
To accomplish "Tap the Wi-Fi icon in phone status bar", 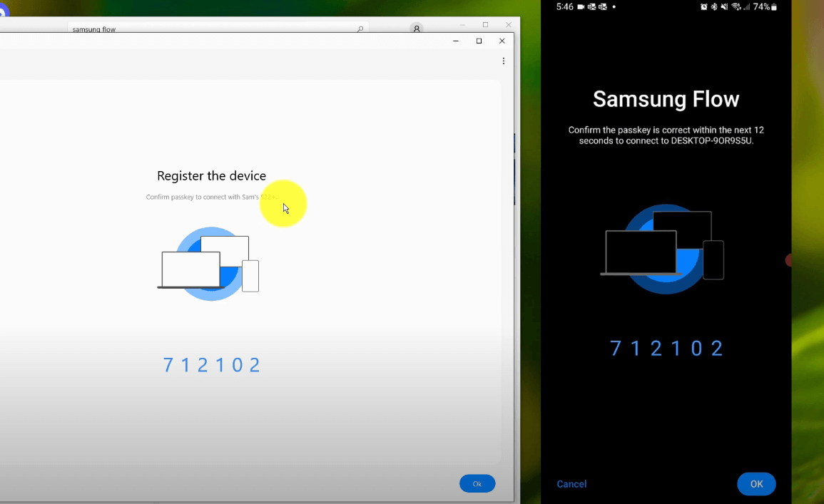I will pos(736,7).
